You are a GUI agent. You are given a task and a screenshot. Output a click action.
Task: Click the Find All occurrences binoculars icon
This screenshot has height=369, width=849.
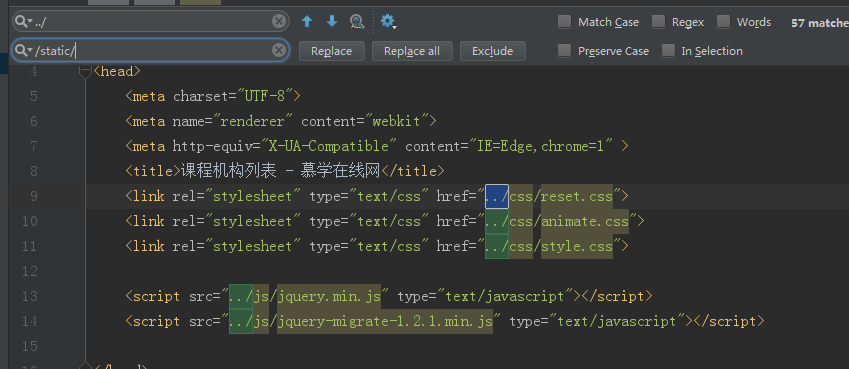[357, 22]
